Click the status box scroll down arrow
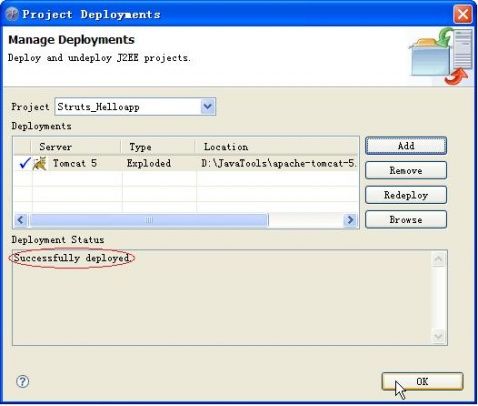This screenshot has width=478, height=406. (438, 336)
